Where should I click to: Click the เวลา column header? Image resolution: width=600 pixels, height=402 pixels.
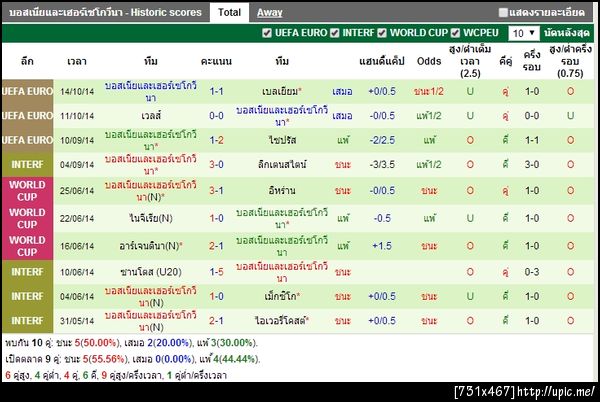[77, 61]
